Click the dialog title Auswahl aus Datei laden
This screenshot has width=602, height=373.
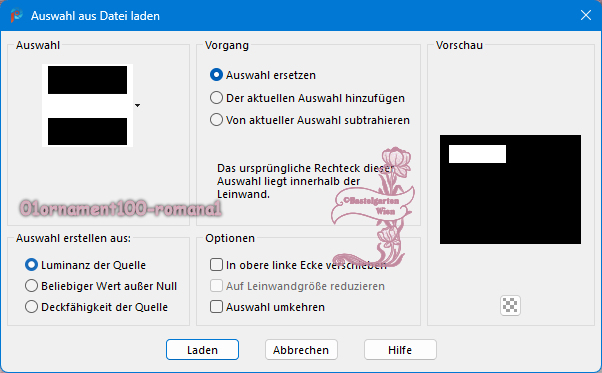(x=95, y=16)
